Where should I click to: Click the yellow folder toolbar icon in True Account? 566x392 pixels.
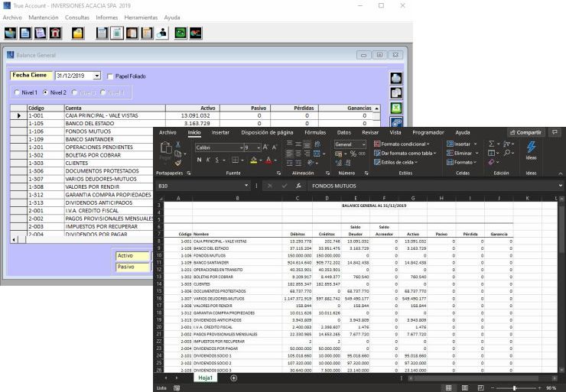[77, 33]
